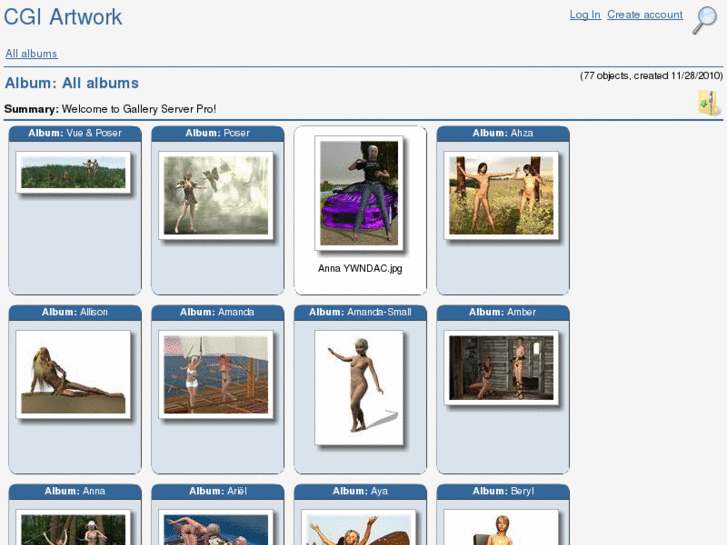Viewport: 727px width, 545px height.
Task: Click the 'Album: Poser' header
Action: tap(218, 133)
